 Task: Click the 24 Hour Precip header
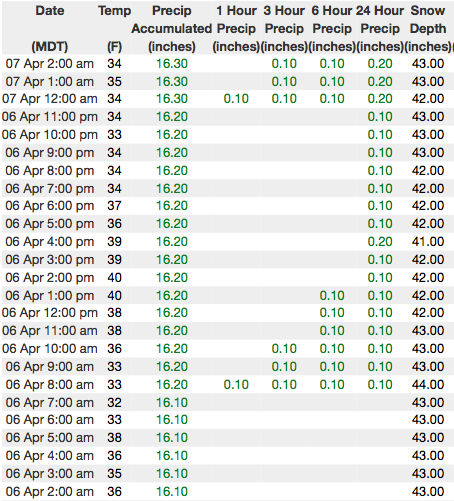point(380,28)
